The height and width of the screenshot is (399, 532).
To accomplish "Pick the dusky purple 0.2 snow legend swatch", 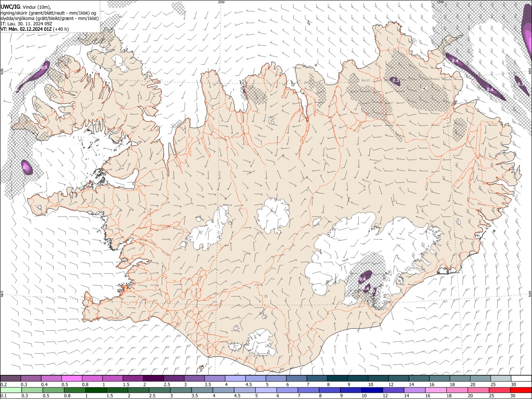I will (10, 378).
